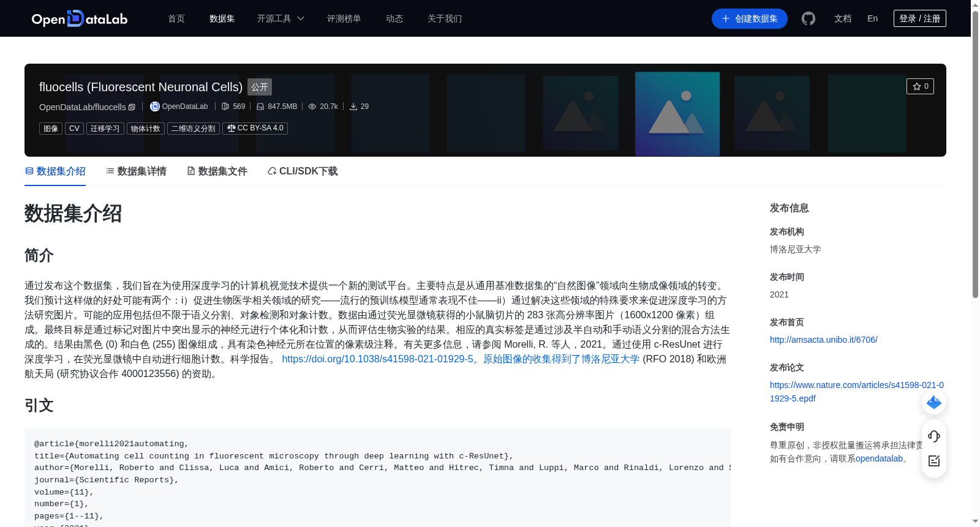Click the views eye icon 20.7k
Screen dimensions: 980x527
312,107
